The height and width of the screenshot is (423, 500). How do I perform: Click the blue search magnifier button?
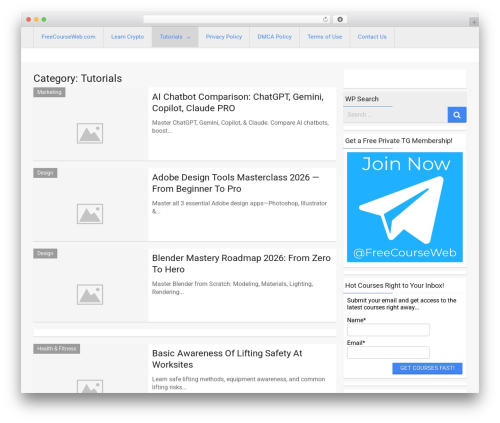457,115
